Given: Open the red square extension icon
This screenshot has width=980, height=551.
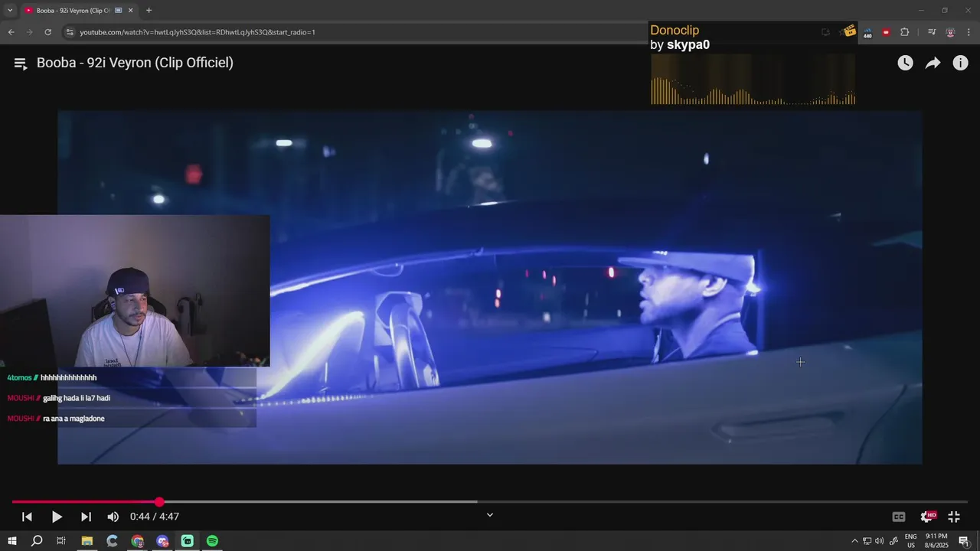Looking at the screenshot, I should pos(886,32).
